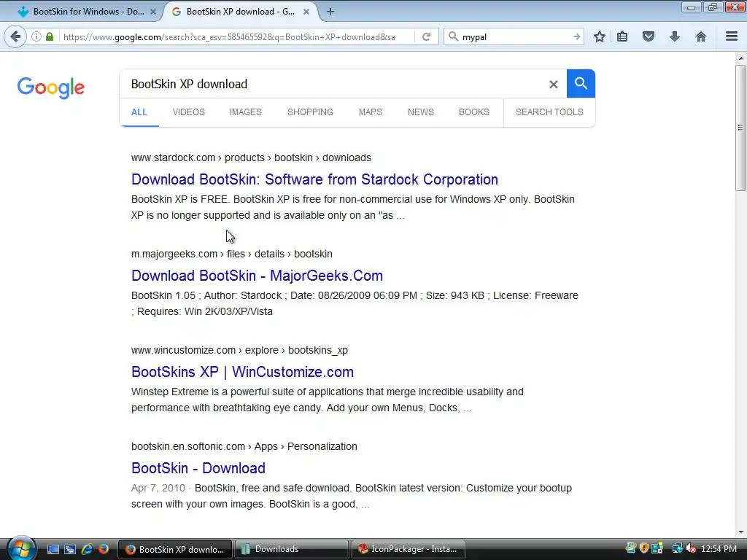Image resolution: width=747 pixels, height=560 pixels.
Task: Click the magnifier icon in mypal search box
Action: click(453, 36)
